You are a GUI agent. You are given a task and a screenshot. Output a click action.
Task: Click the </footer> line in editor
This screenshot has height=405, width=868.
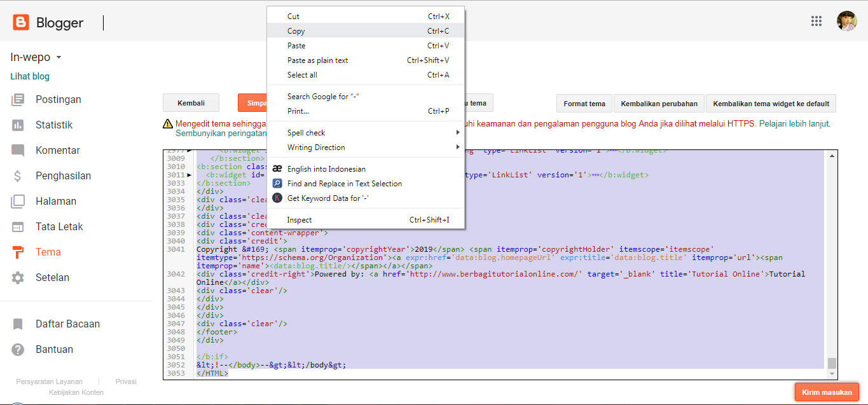217,332
